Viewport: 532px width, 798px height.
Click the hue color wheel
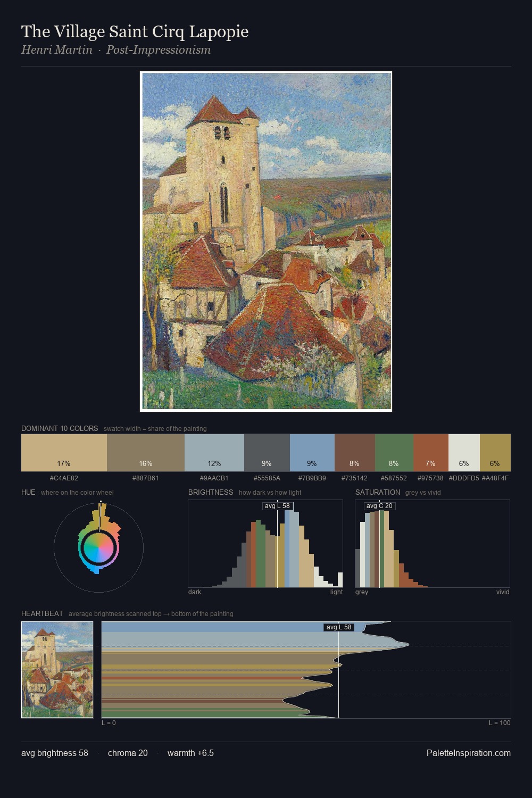click(x=99, y=547)
